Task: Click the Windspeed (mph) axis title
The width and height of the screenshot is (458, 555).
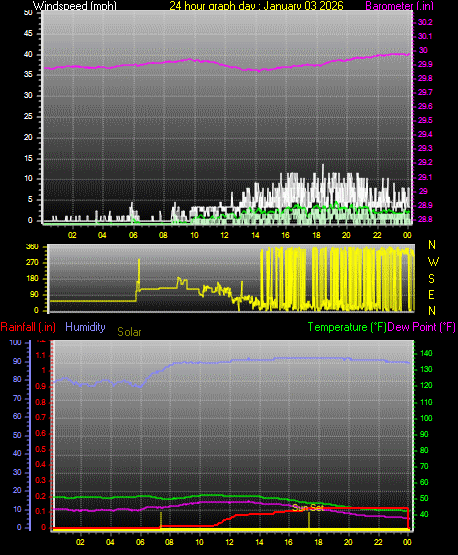Action: (x=75, y=5)
